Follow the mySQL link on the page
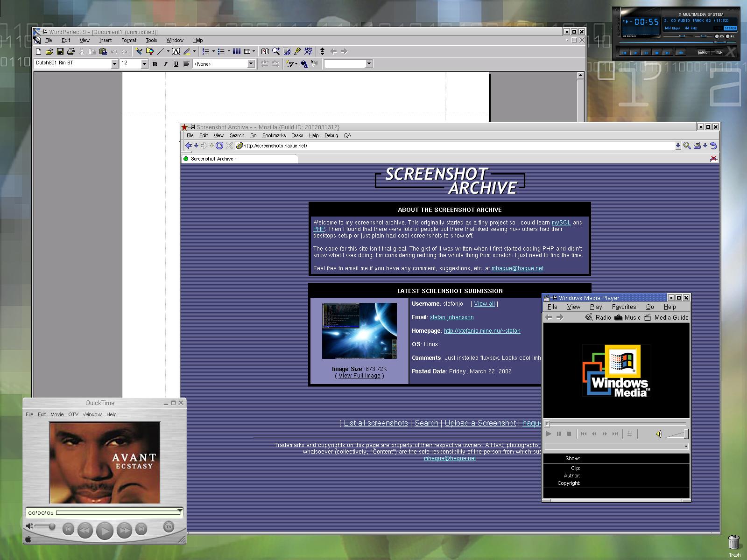Image resolution: width=747 pixels, height=560 pixels. pyautogui.click(x=561, y=223)
